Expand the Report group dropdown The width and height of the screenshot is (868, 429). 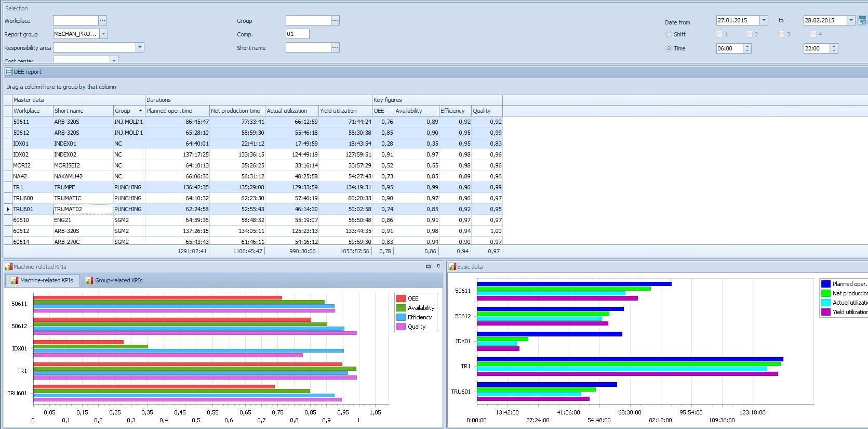103,34
